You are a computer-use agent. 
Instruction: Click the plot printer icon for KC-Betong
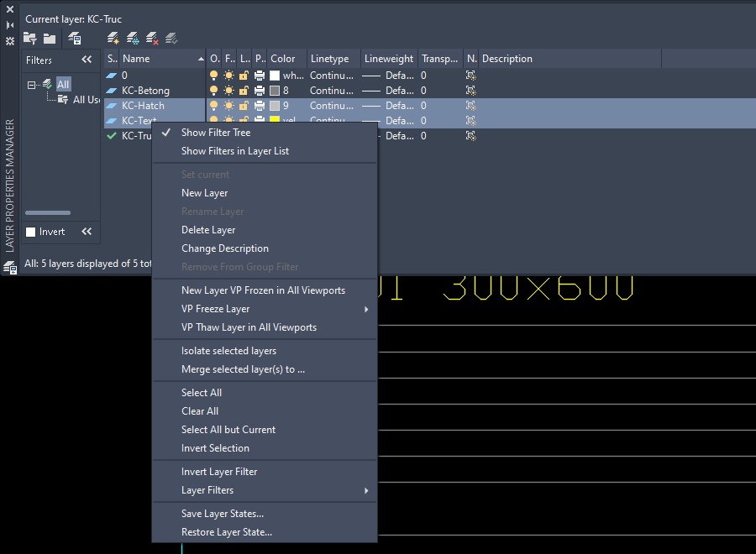coord(260,91)
